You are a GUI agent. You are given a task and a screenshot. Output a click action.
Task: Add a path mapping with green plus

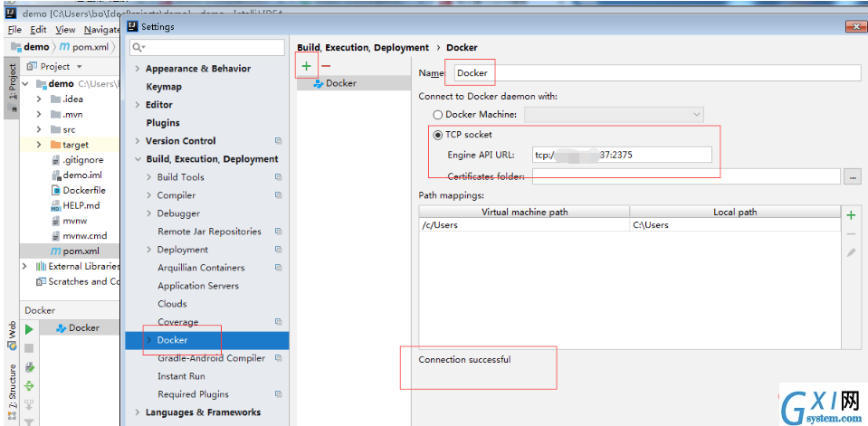point(852,215)
